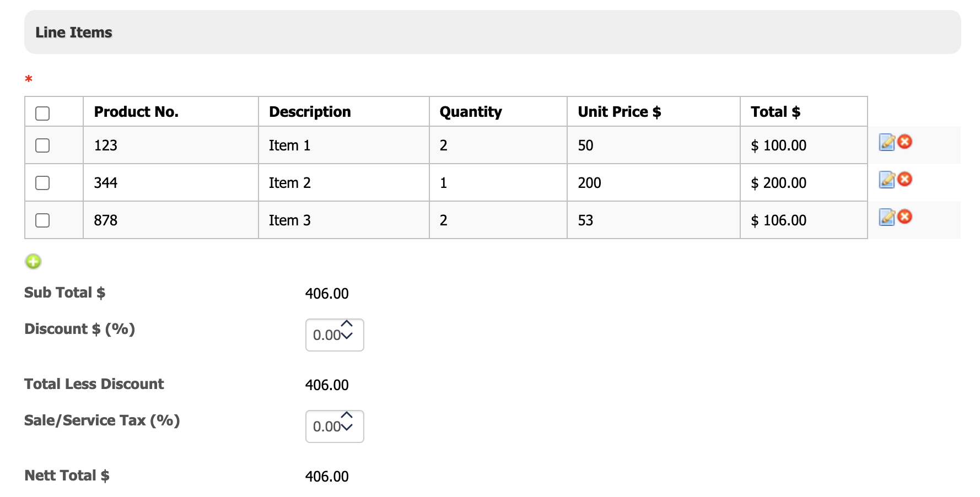The height and width of the screenshot is (497, 980).
Task: Check the box for product 123
Action: [42, 145]
